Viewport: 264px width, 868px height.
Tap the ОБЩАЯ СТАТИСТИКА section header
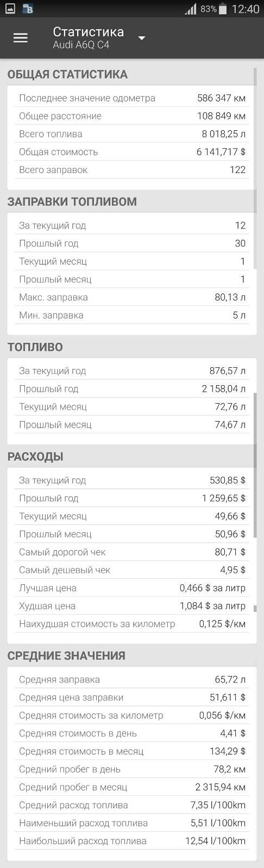click(67, 74)
